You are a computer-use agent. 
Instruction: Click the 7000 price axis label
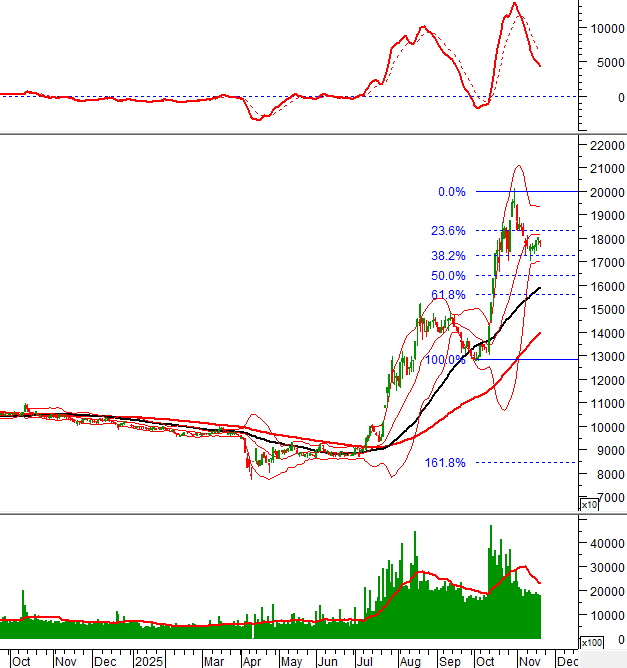pos(607,497)
